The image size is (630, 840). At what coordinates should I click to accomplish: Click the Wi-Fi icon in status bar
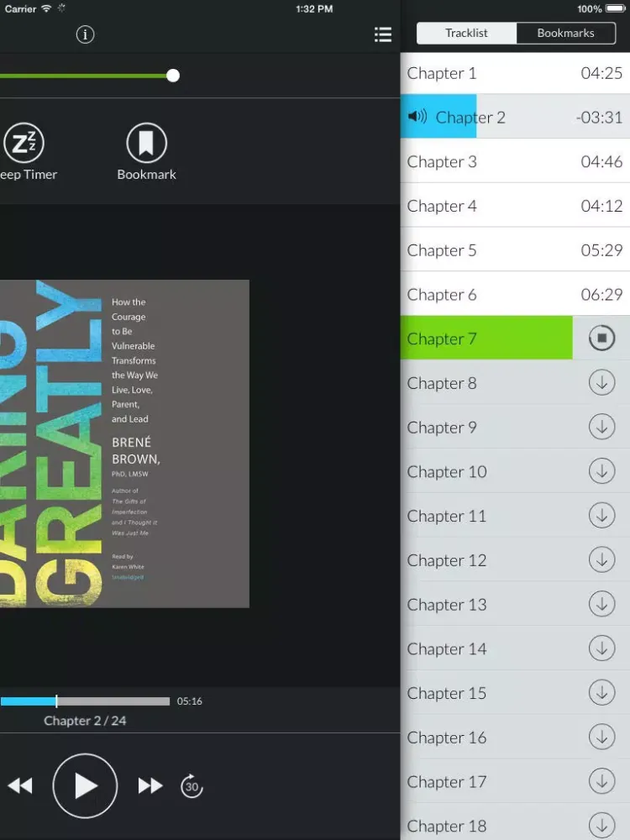[46, 8]
